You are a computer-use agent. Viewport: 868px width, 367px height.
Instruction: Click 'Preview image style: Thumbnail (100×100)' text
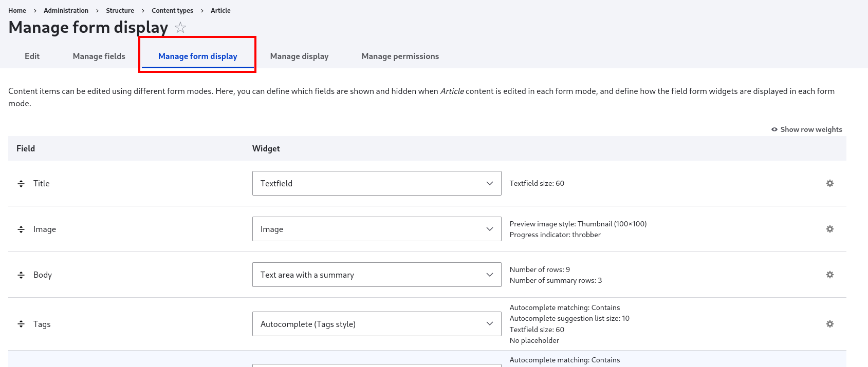[x=578, y=224]
